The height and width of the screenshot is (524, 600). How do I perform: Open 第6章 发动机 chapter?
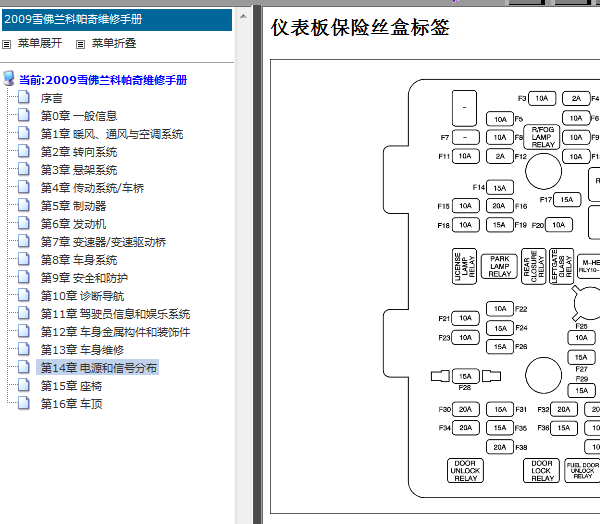[73, 224]
